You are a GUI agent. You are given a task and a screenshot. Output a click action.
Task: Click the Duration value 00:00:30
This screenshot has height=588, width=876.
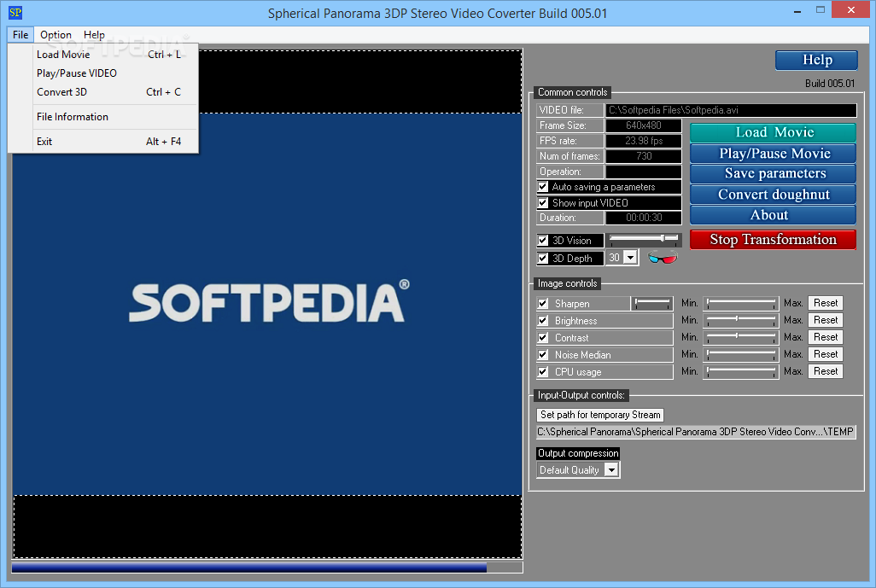[x=644, y=218]
